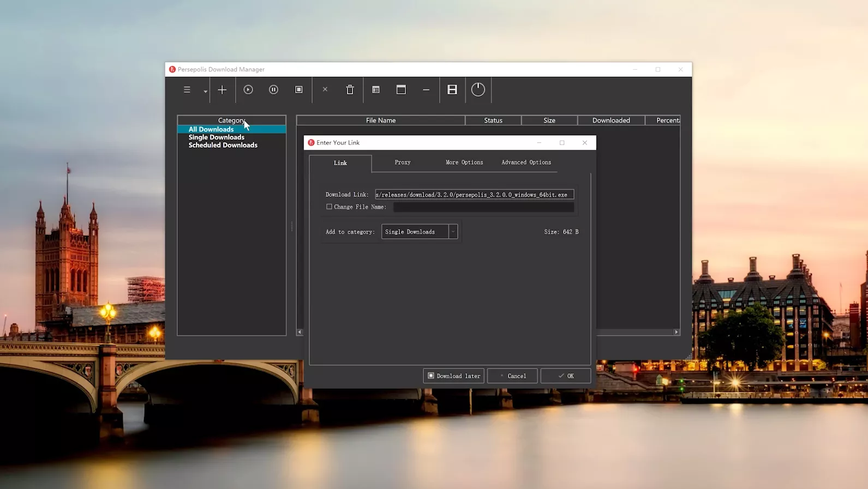The width and height of the screenshot is (868, 489).
Task: Click the trash delete file icon
Action: point(350,90)
